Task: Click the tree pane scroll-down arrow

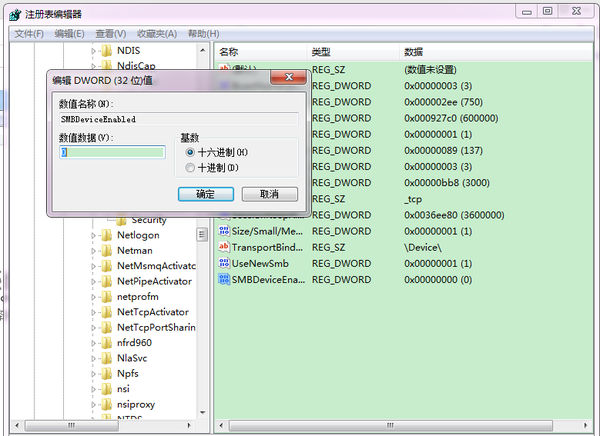Action: tap(202, 413)
